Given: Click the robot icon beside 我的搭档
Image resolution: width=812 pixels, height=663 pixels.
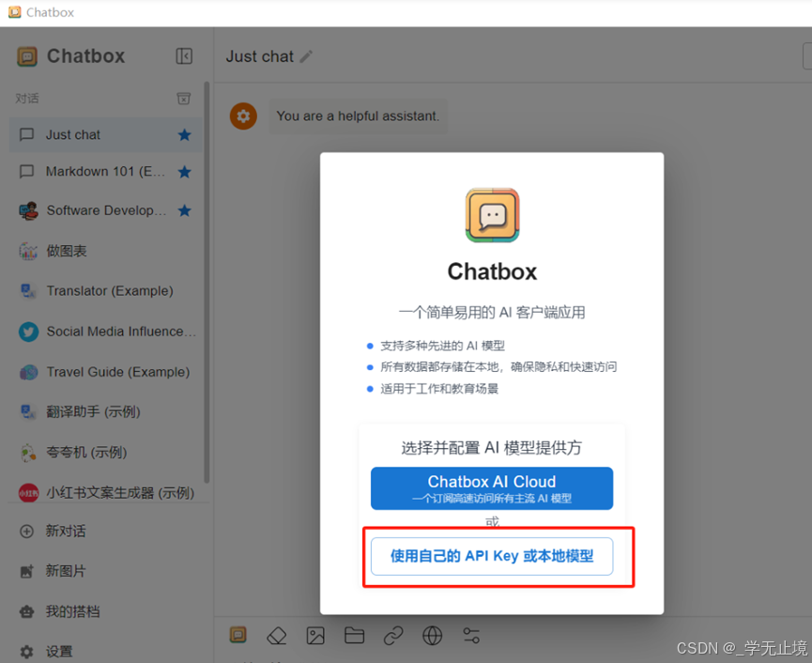Looking at the screenshot, I should pyautogui.click(x=26, y=611).
